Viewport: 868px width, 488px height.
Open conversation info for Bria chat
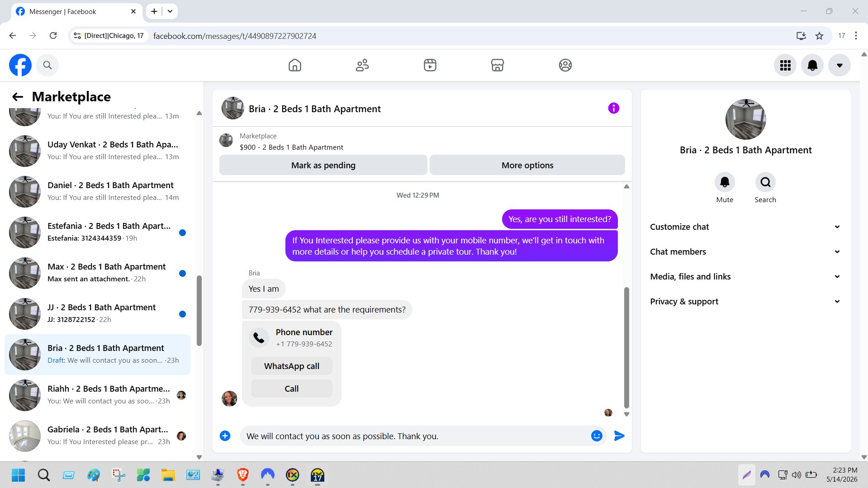tap(613, 108)
